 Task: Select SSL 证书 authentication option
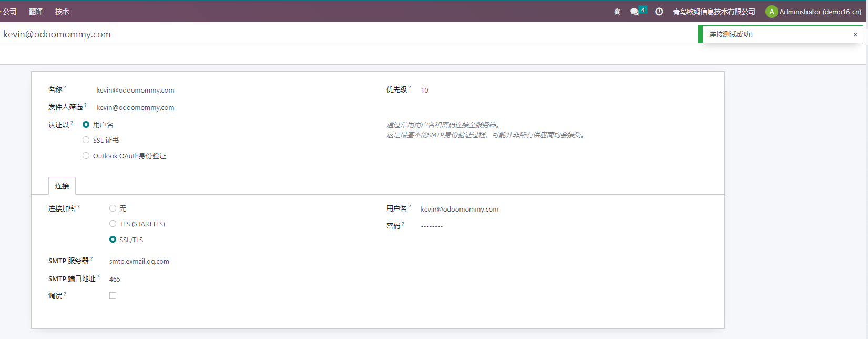[x=86, y=140]
